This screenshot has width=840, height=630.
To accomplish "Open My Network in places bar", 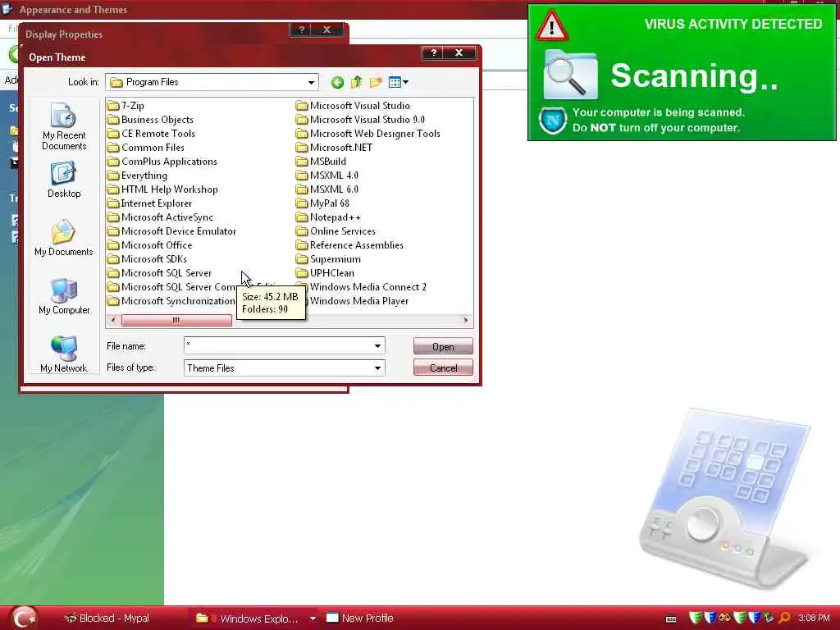I will click(x=64, y=354).
